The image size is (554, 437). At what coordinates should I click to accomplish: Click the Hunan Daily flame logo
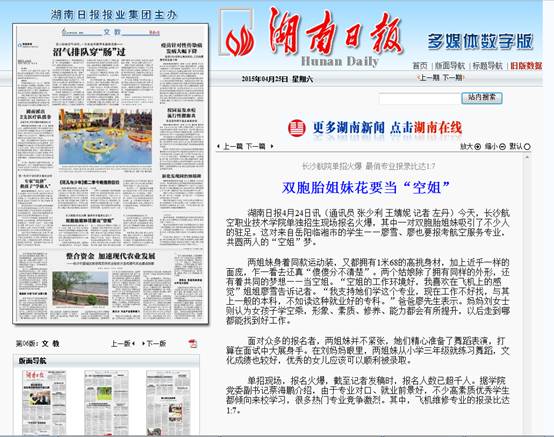point(240,42)
